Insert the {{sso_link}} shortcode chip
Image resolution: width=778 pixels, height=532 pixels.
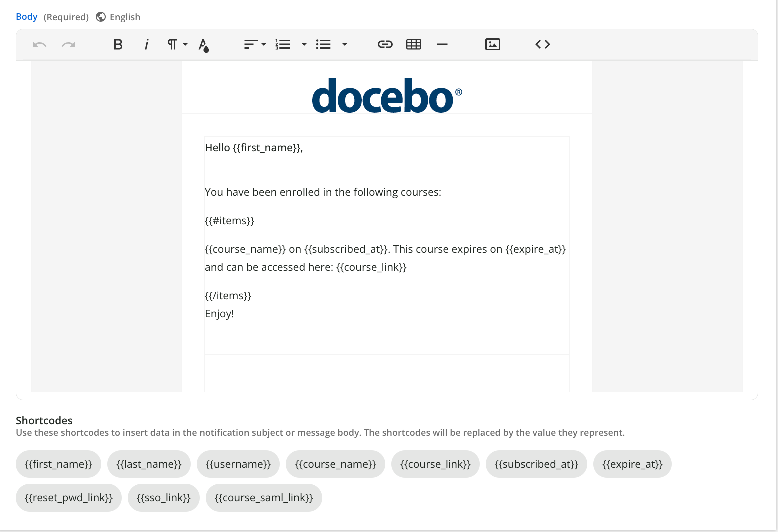pos(164,498)
